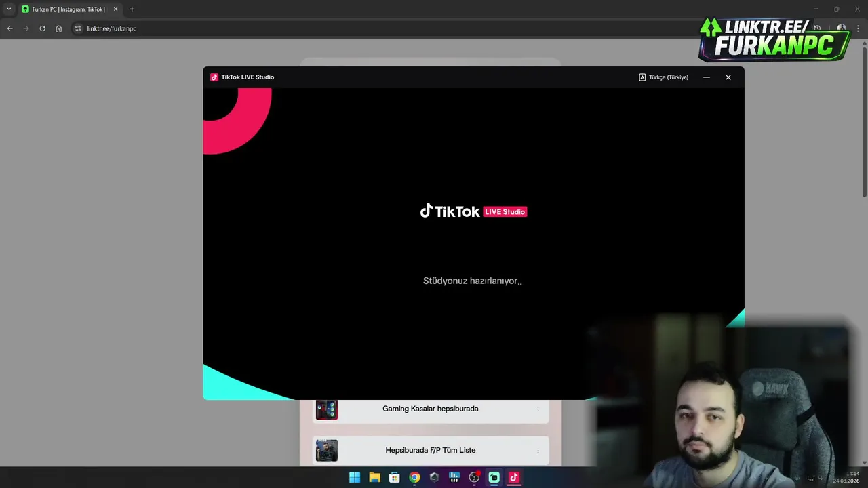868x488 pixels.
Task: Open 'Gaming Kasalar hepsiburada' link
Action: click(x=431, y=409)
